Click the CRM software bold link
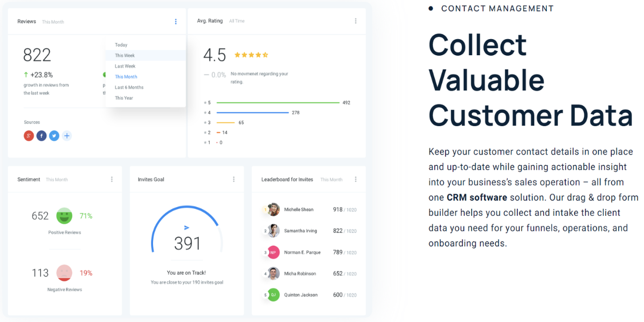644x322 pixels. (x=476, y=197)
